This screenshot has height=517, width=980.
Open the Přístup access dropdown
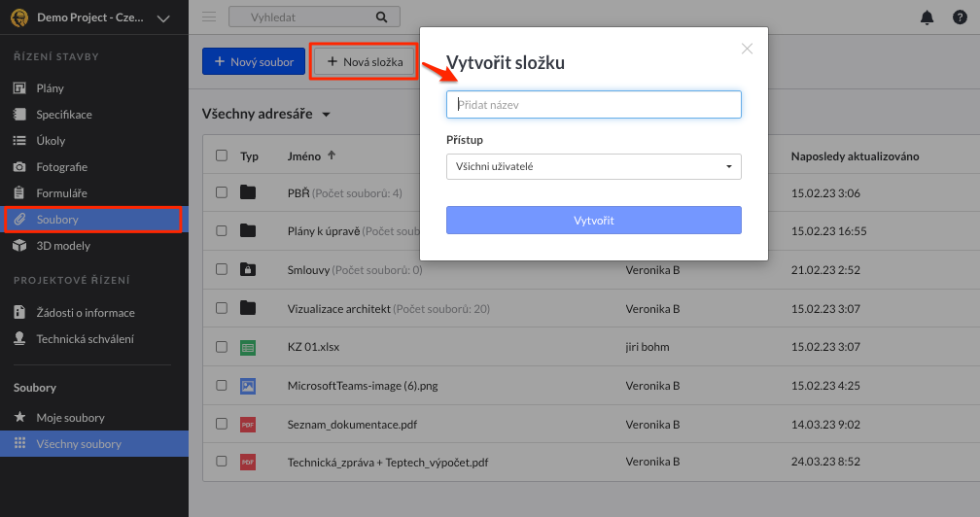[593, 166]
